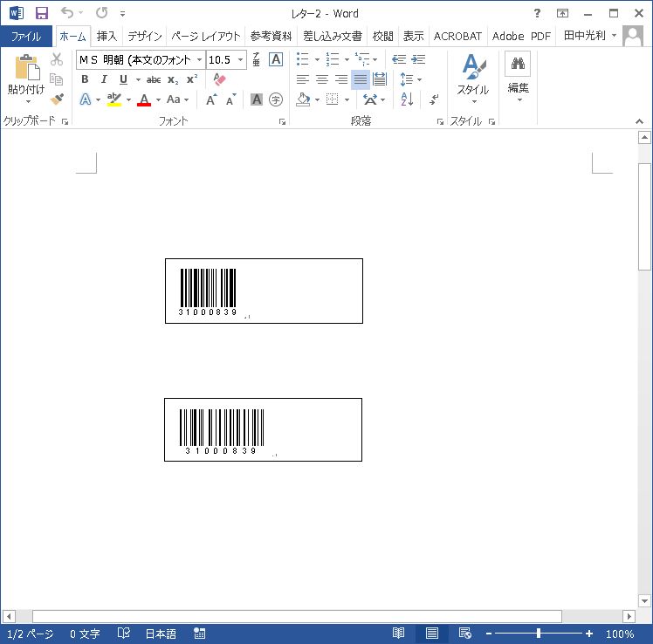Click the zoom slider handle
653x644 pixels.
tap(539, 634)
